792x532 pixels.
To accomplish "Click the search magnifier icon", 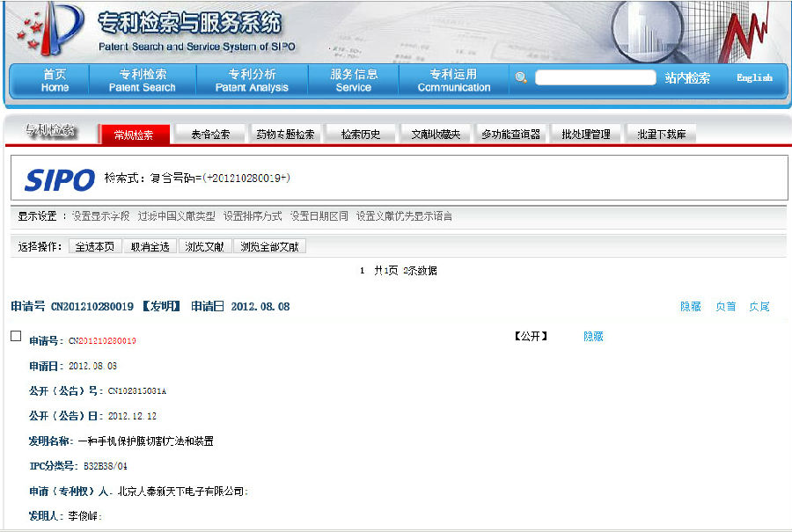I will (x=521, y=77).
